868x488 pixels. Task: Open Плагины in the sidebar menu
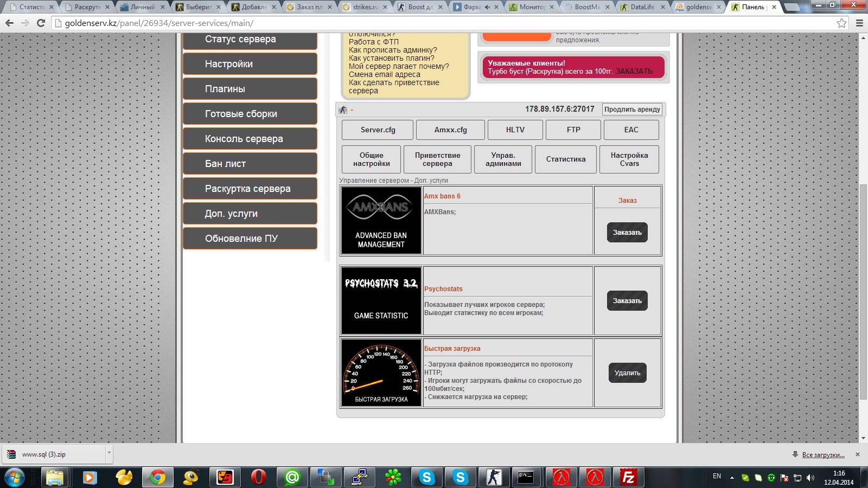point(250,89)
